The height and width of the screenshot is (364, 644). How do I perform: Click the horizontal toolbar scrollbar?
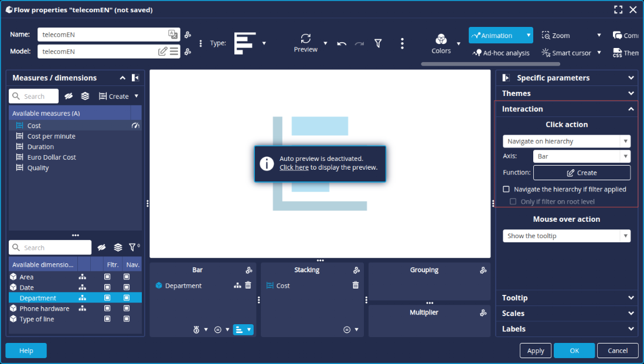pyautogui.click(x=490, y=64)
